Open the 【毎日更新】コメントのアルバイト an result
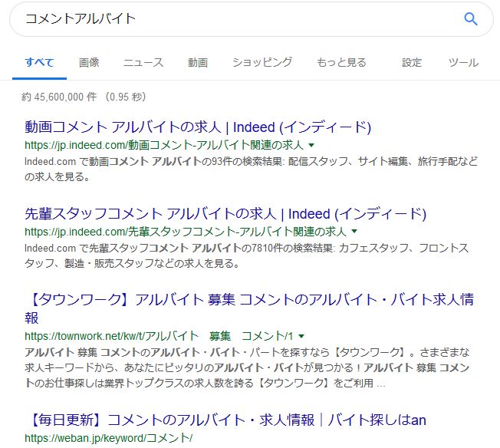This screenshot has width=500, height=448. [225, 420]
